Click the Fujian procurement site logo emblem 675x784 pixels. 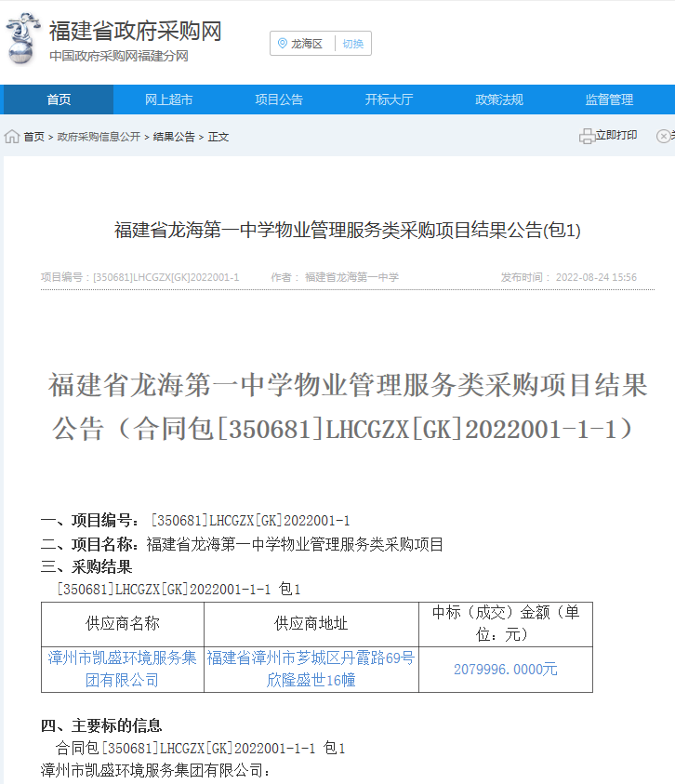[22, 38]
